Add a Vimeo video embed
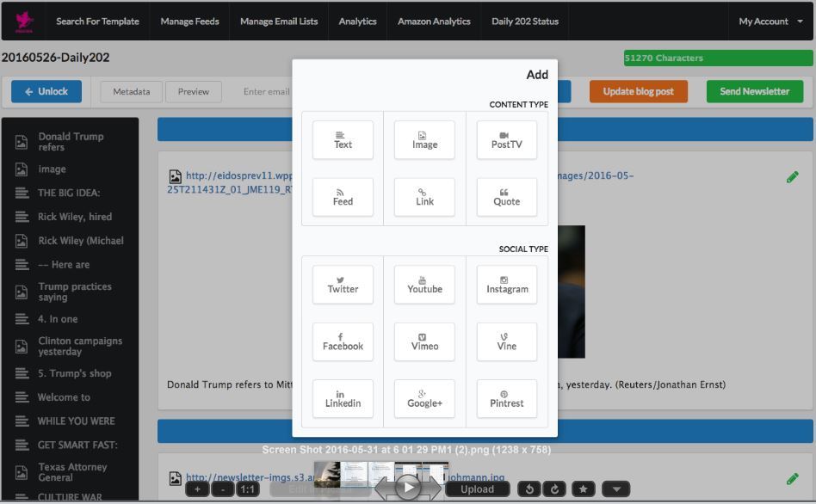 click(424, 341)
